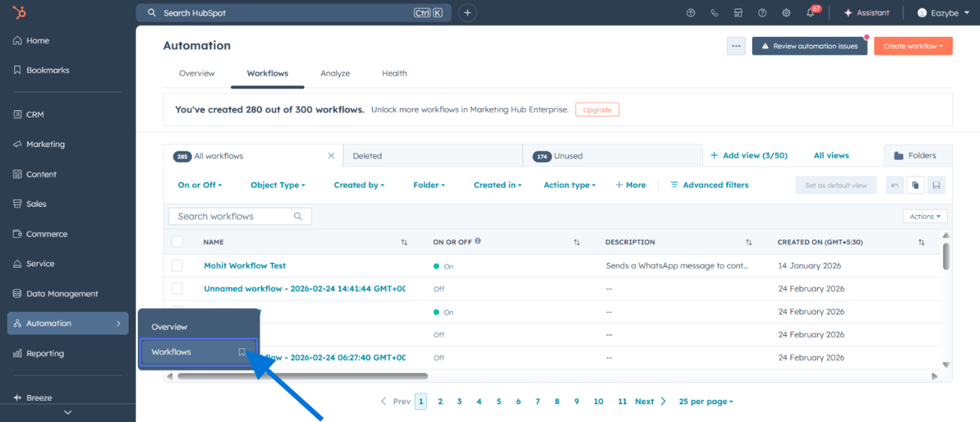Viewport: 980px width, 422px height.
Task: Open the Object Type filter
Action: [278, 185]
